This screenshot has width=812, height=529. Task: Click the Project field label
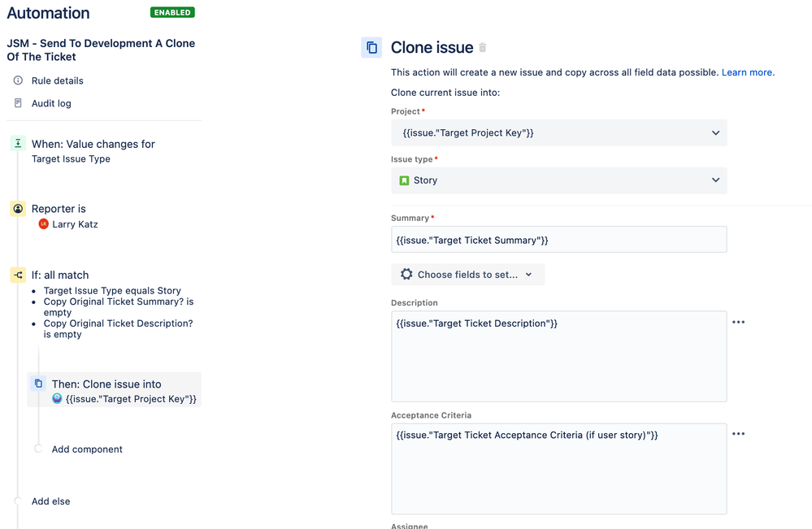406,111
